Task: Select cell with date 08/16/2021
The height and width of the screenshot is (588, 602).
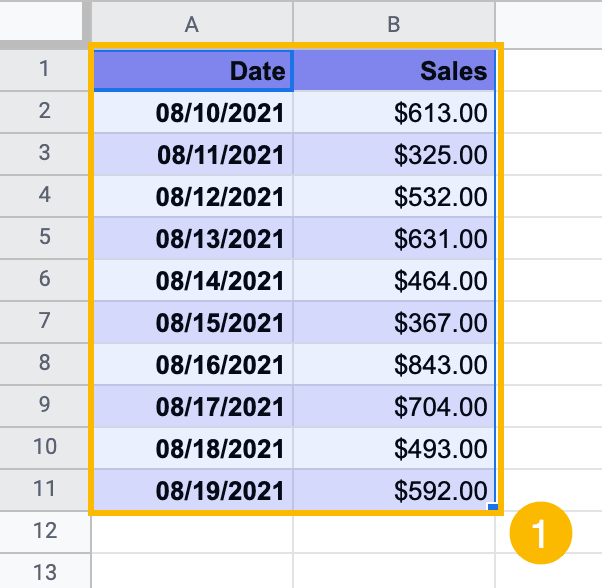Action: (x=194, y=364)
